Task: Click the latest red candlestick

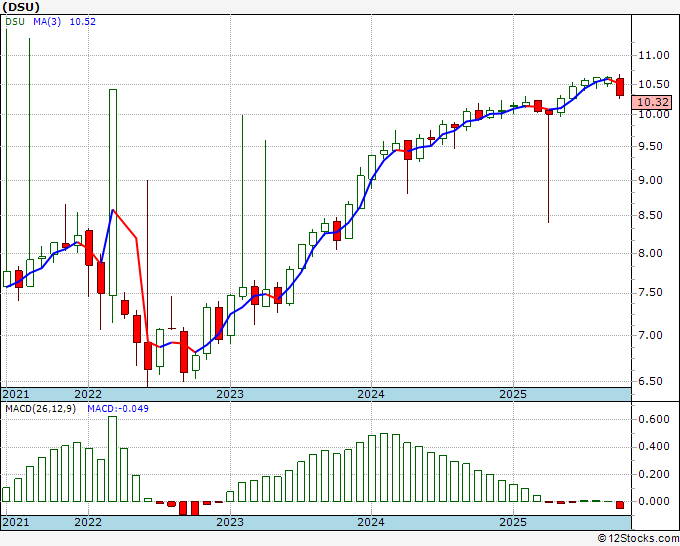Action: 620,87
